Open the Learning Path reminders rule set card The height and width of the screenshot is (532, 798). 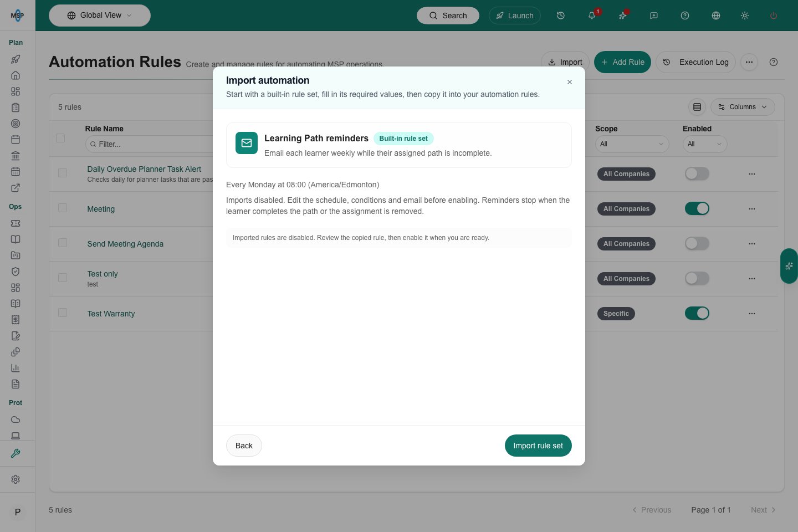tap(399, 145)
